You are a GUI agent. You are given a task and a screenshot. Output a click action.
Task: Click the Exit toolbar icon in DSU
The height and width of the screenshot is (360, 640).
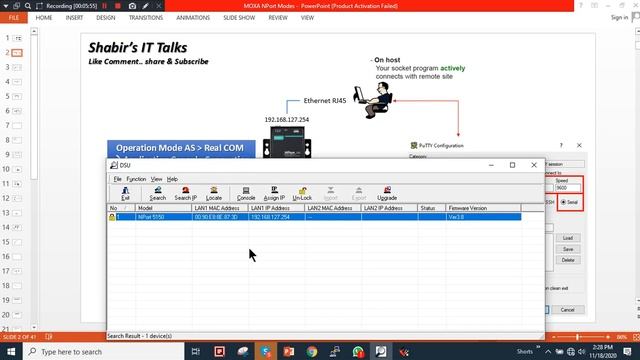coord(125,193)
